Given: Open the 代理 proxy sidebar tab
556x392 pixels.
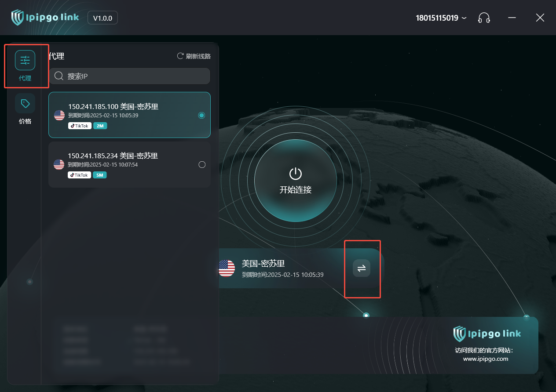Looking at the screenshot, I should click(x=25, y=66).
